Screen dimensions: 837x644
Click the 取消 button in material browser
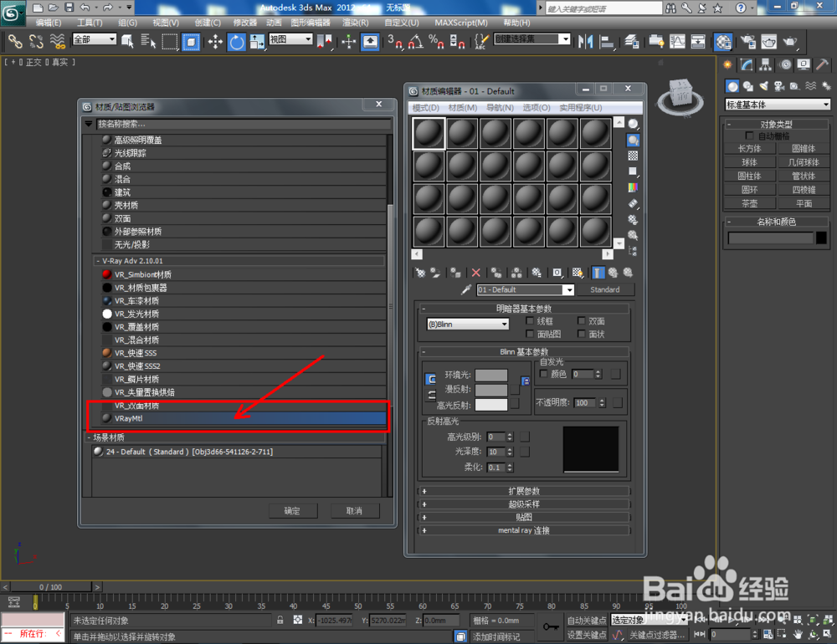354,511
